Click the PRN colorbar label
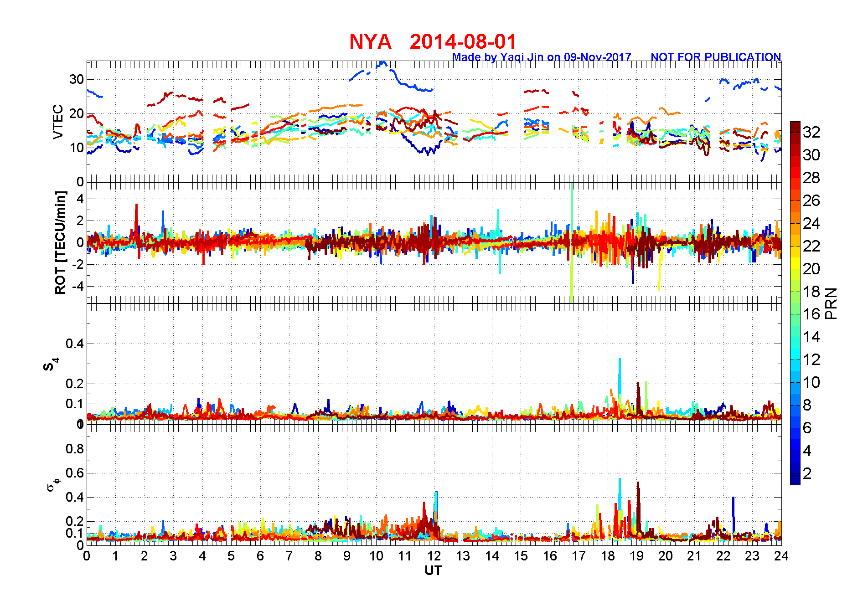 [x=831, y=303]
